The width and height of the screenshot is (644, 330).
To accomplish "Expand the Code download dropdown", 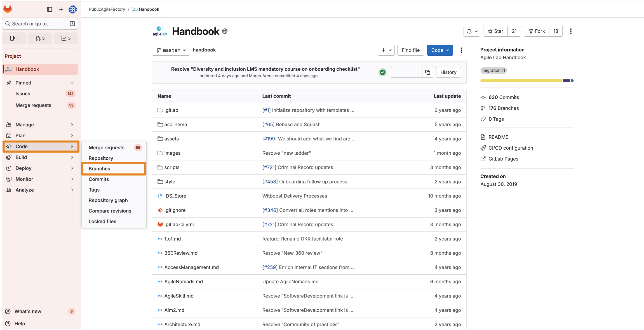I will pyautogui.click(x=440, y=50).
